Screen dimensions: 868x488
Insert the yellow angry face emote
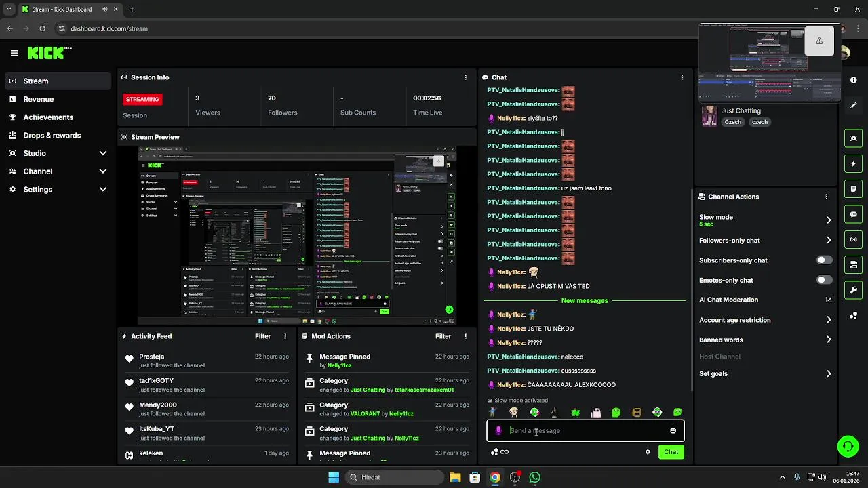click(x=637, y=412)
